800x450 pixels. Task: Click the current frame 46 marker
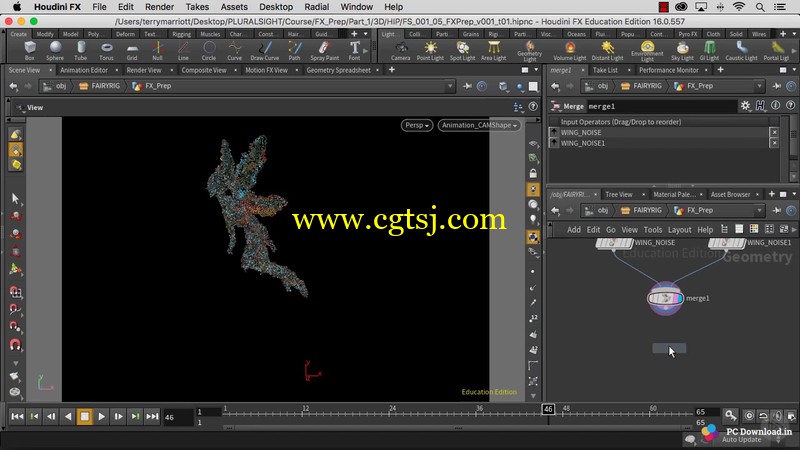548,409
